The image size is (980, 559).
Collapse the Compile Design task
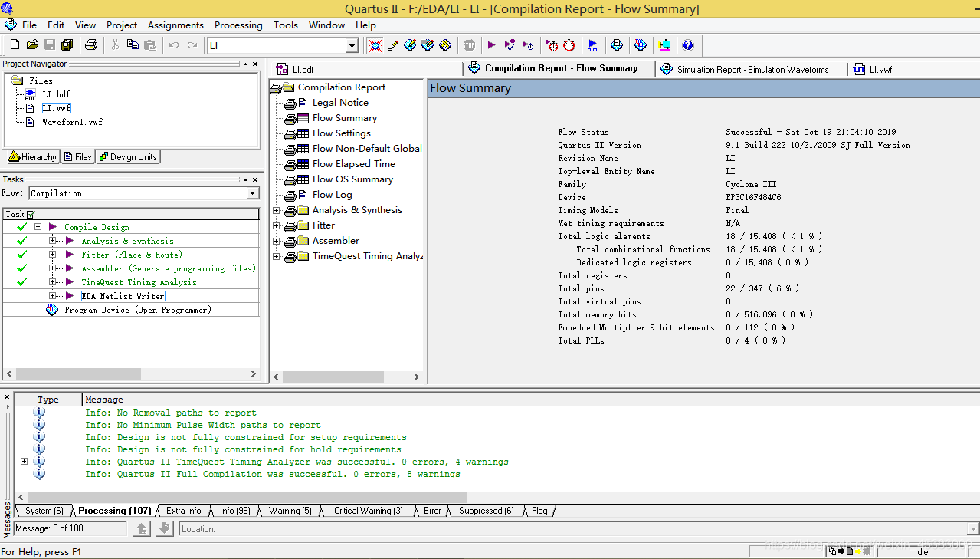click(x=37, y=227)
